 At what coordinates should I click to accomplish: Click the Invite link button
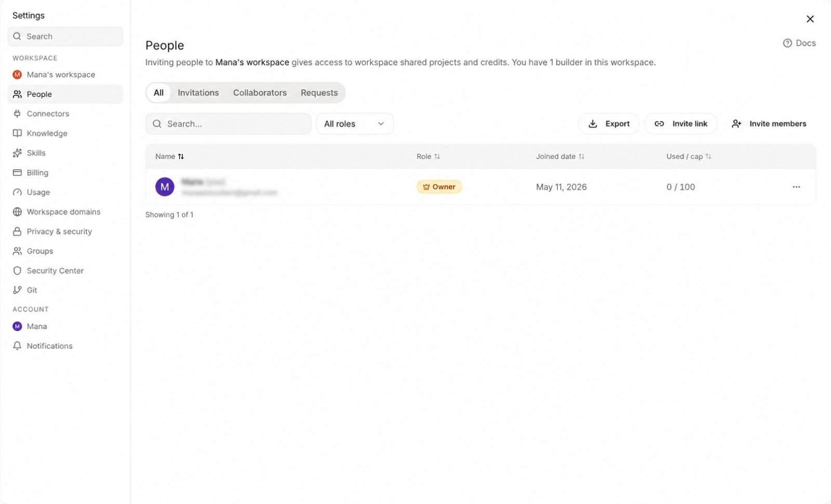point(680,124)
